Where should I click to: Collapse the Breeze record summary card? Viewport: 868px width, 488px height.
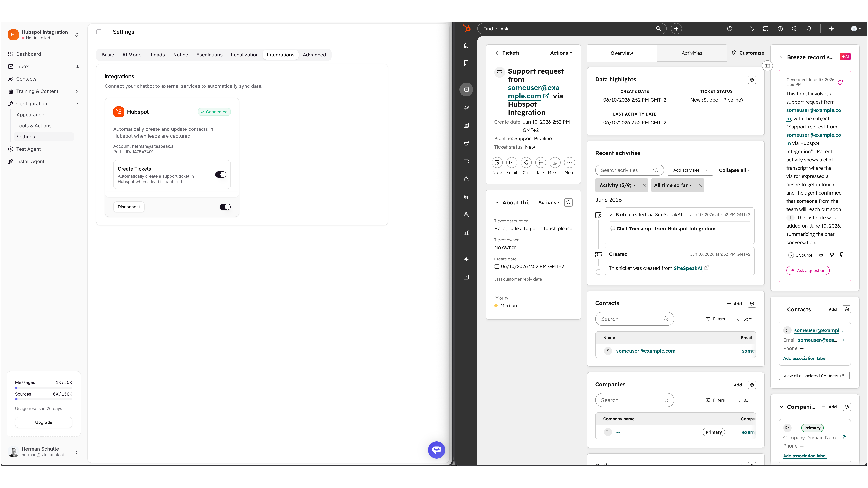(781, 57)
